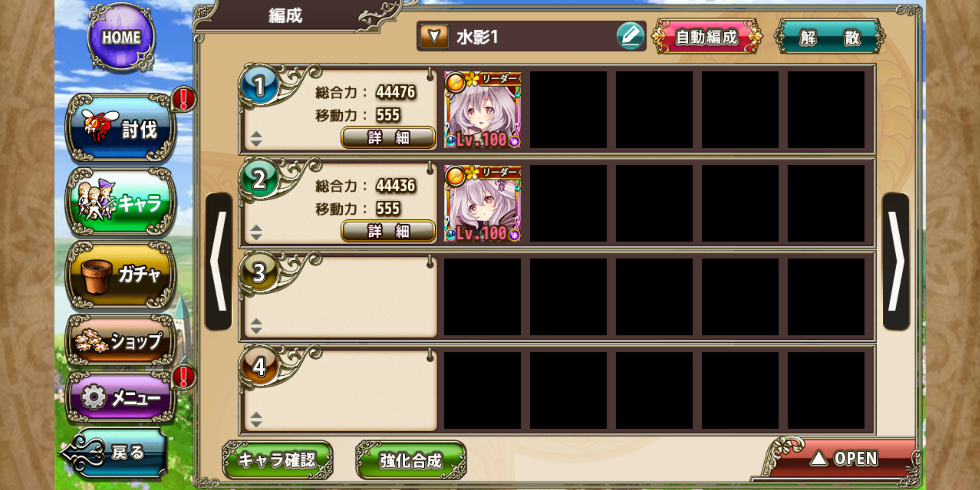The image size is (980, 490).
Task: Go back with the 戻る arrow button
Action: coord(114,453)
